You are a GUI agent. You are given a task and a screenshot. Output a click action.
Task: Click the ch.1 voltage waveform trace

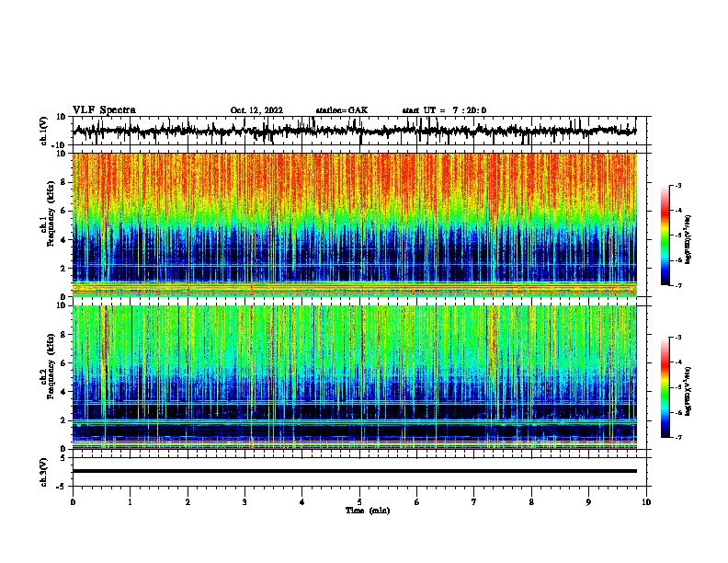355,131
